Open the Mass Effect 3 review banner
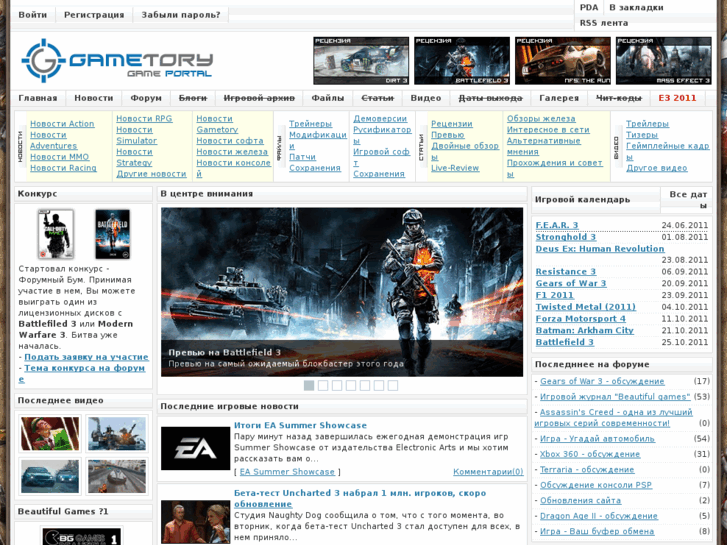The image size is (727, 545). [x=663, y=61]
